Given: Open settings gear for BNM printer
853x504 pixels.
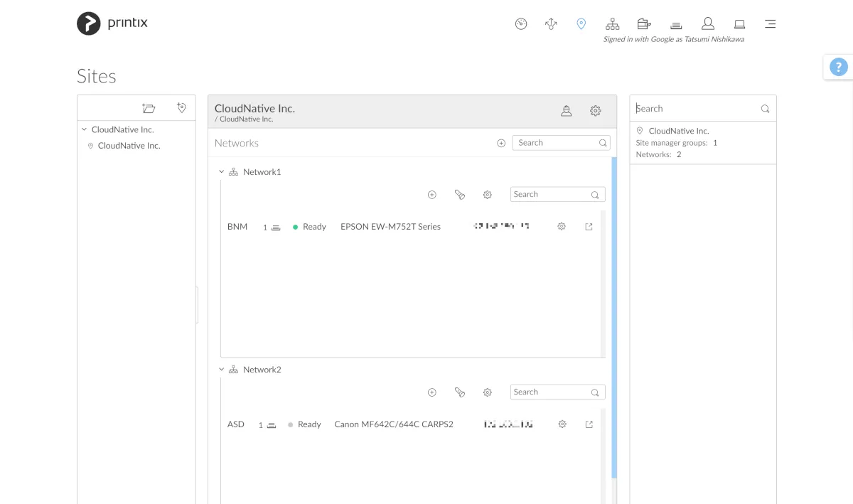Looking at the screenshot, I should [x=562, y=227].
